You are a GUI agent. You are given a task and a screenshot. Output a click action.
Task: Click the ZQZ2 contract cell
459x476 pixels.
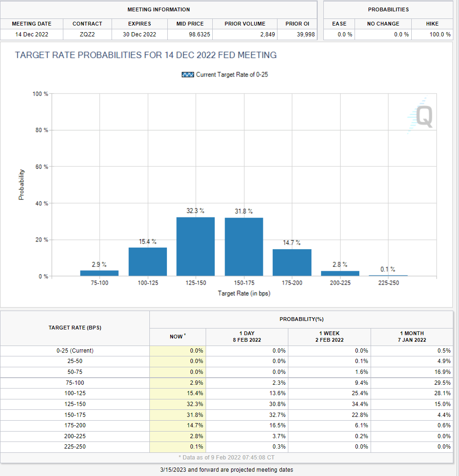point(87,35)
